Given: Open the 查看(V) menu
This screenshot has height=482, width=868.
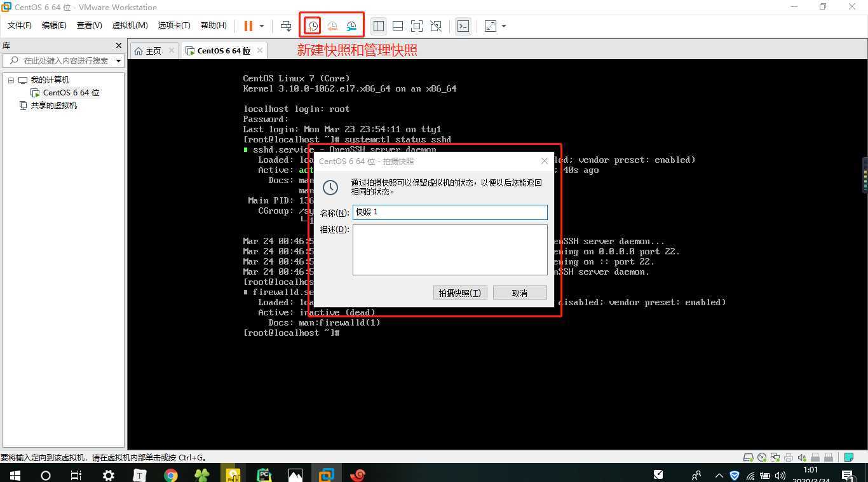Looking at the screenshot, I should pyautogui.click(x=89, y=25).
